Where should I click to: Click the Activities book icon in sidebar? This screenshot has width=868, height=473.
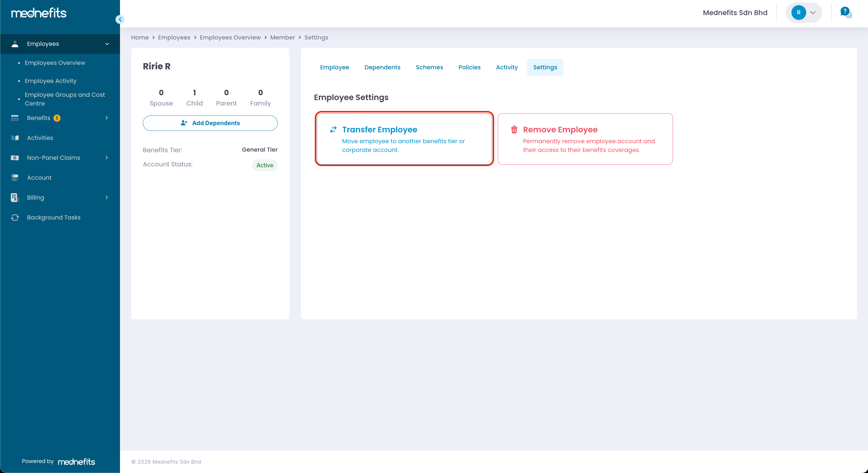tap(15, 138)
